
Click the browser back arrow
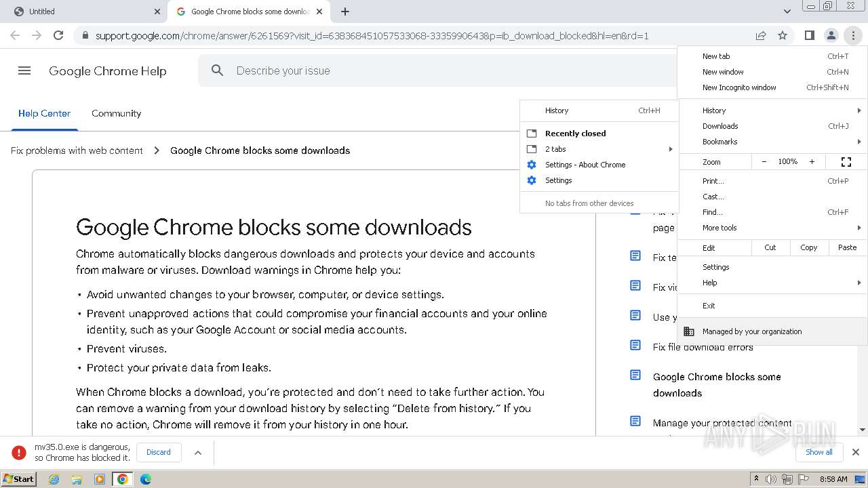15,35
